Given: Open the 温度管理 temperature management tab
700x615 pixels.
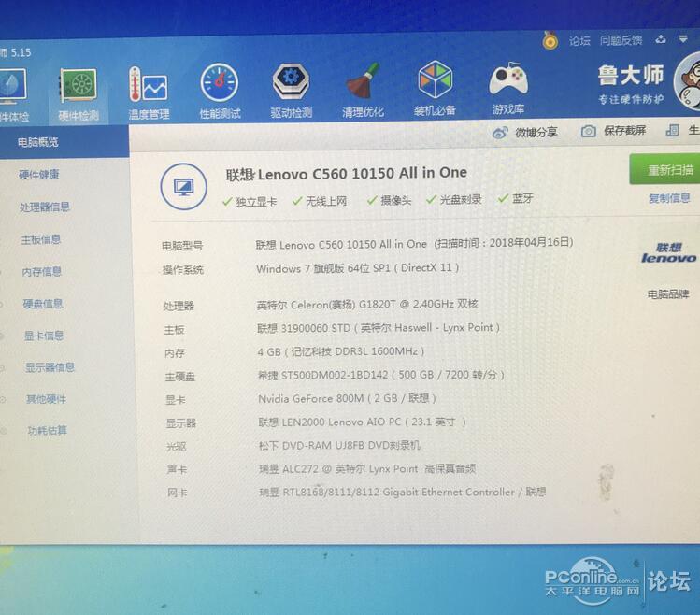Looking at the screenshot, I should coord(149,93).
